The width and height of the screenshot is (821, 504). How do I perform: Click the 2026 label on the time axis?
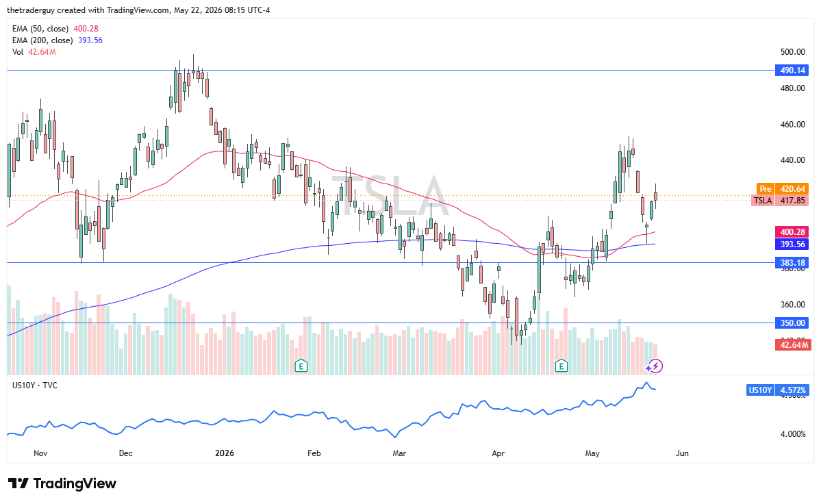(x=225, y=453)
